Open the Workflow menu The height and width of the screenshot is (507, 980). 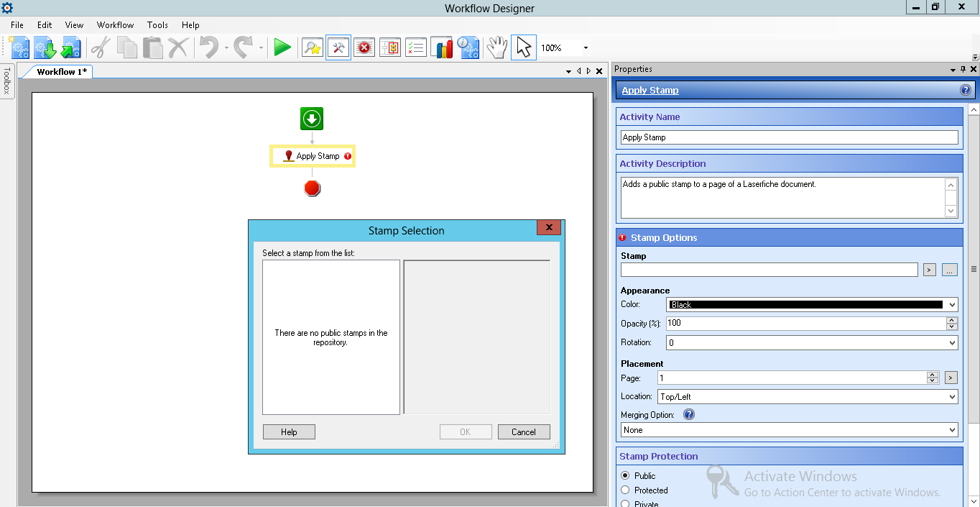point(115,25)
